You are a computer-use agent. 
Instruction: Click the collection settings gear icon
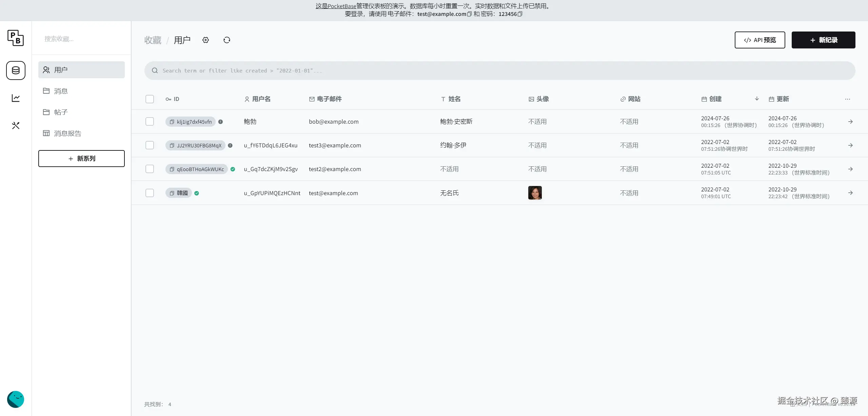tap(205, 40)
